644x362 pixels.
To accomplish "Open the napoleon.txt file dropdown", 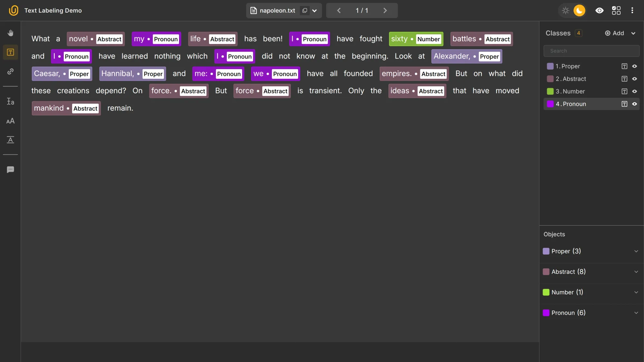I will point(315,11).
